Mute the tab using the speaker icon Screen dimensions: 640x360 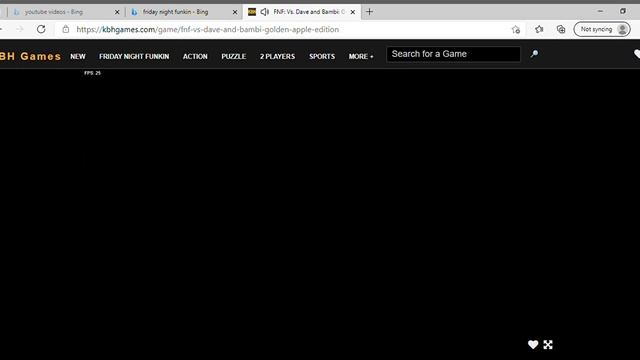click(x=264, y=12)
